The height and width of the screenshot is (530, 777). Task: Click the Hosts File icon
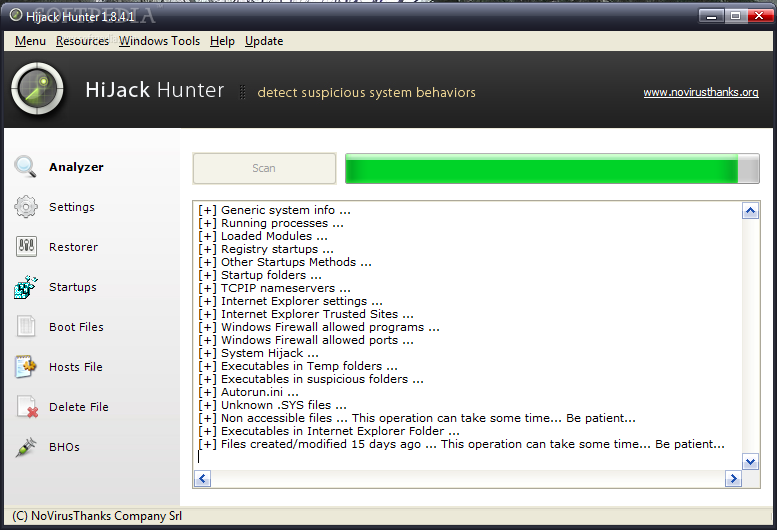(26, 367)
